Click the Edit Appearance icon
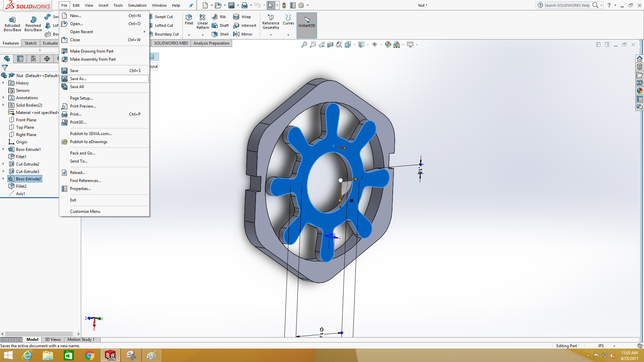 tap(388, 45)
